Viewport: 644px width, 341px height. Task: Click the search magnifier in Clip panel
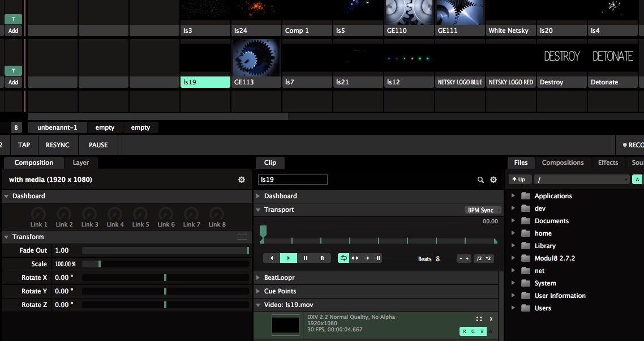480,180
